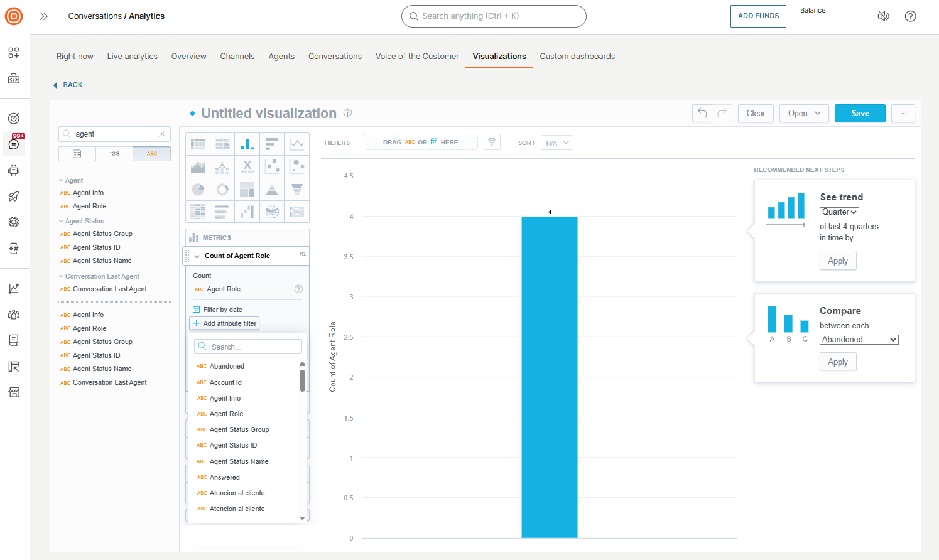Screen dimensions: 939x560
Task: Choose the funnel chart type
Action: pos(296,189)
